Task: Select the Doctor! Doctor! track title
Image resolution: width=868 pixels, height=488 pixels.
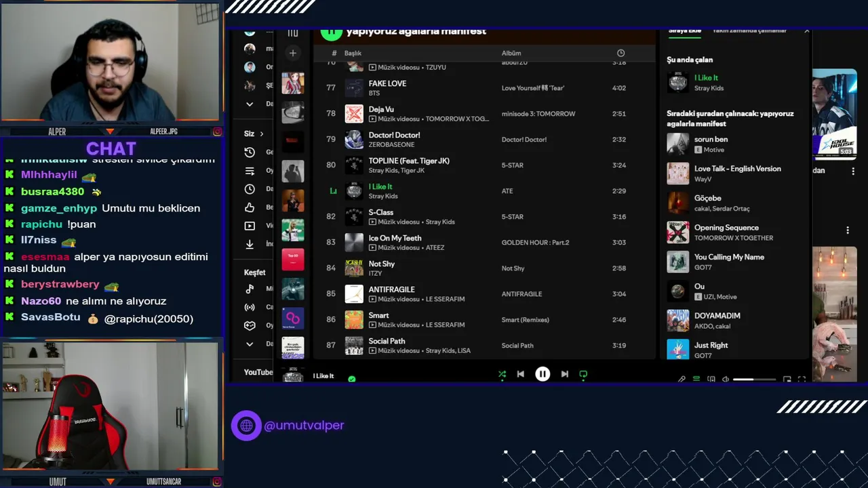Action: pos(394,135)
